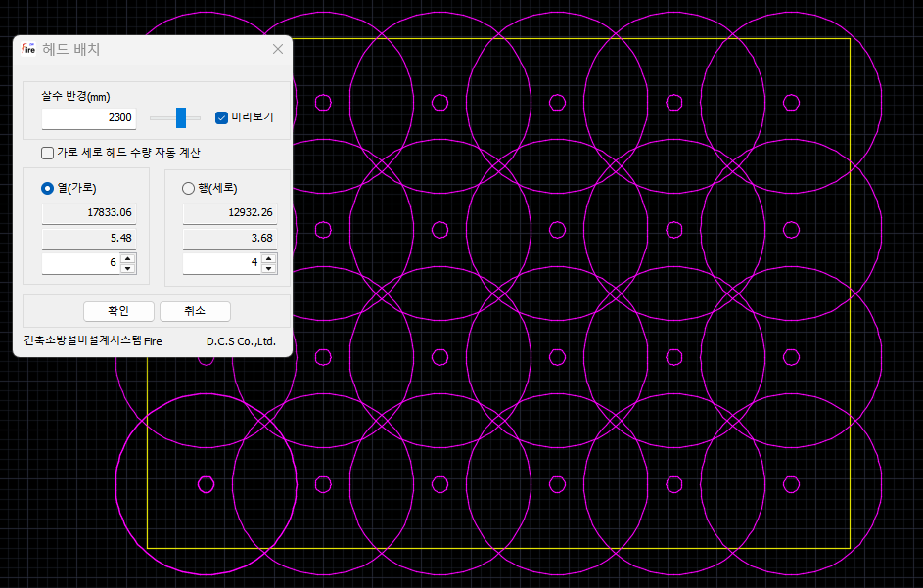The height and width of the screenshot is (588, 923).
Task: Increase row count with up arrow
Action: pos(270,258)
